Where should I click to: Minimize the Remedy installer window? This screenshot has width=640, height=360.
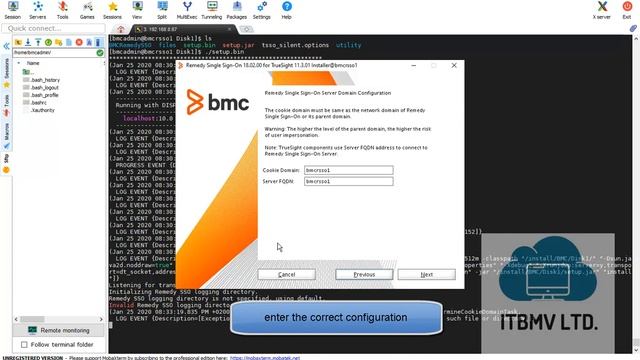[x=413, y=65]
